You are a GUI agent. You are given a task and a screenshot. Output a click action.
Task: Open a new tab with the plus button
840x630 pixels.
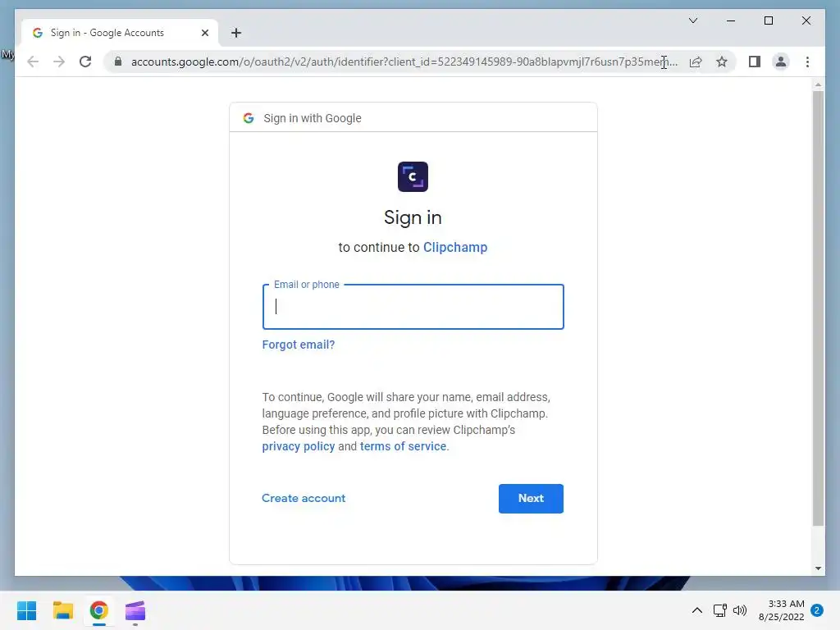click(236, 33)
